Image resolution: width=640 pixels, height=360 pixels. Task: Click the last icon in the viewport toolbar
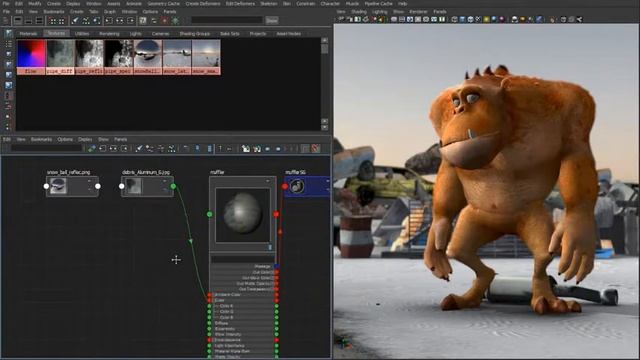click(579, 19)
